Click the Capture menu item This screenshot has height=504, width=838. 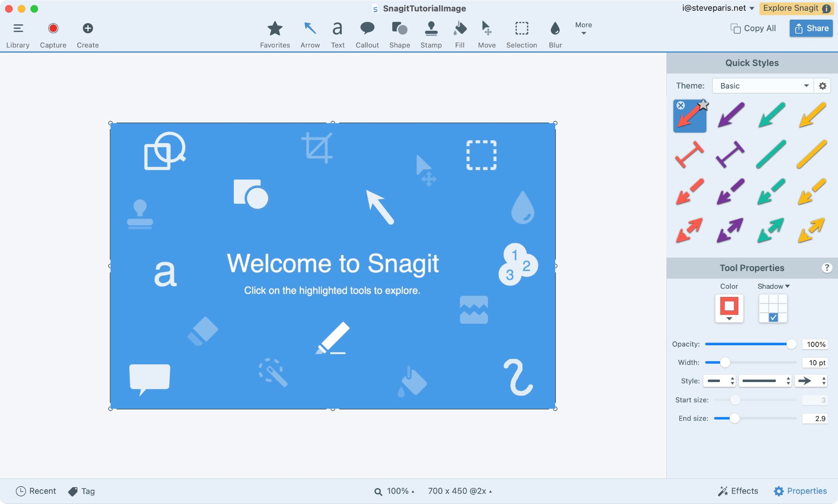(x=52, y=34)
